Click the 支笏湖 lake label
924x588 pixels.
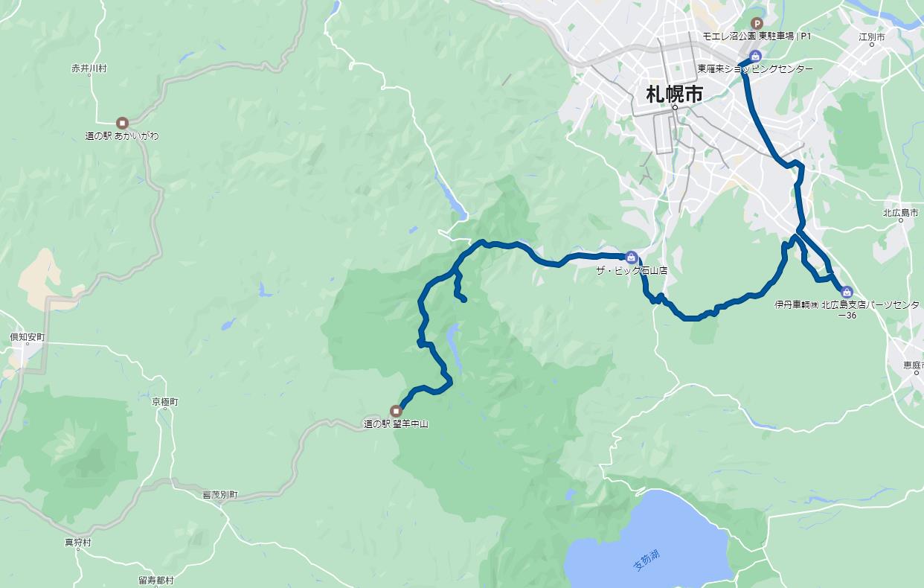coord(647,560)
